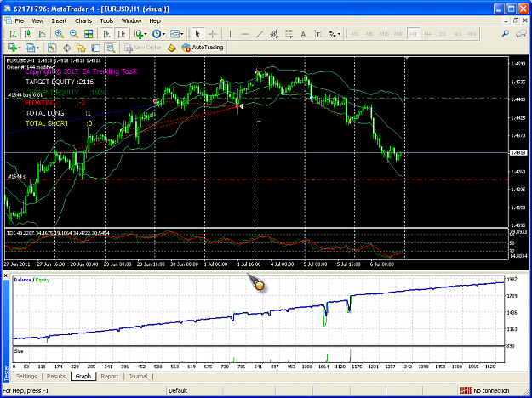Switch timeframe to D1
This screenshot has width=532, height=398.
click(442, 34)
